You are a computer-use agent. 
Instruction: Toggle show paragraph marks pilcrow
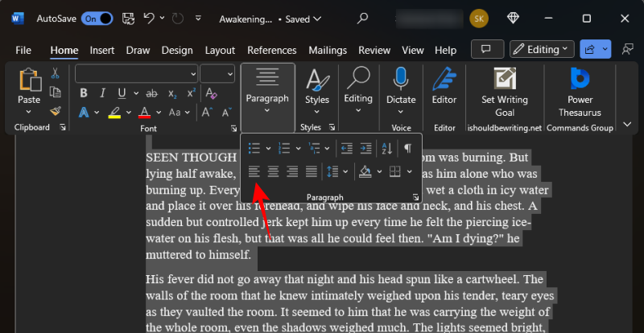(x=408, y=148)
